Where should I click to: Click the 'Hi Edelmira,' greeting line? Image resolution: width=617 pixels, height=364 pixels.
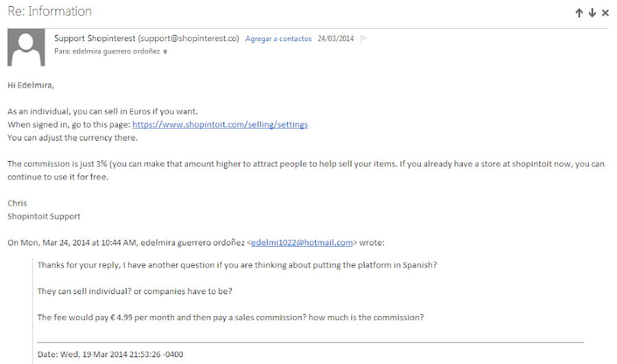tap(30, 85)
